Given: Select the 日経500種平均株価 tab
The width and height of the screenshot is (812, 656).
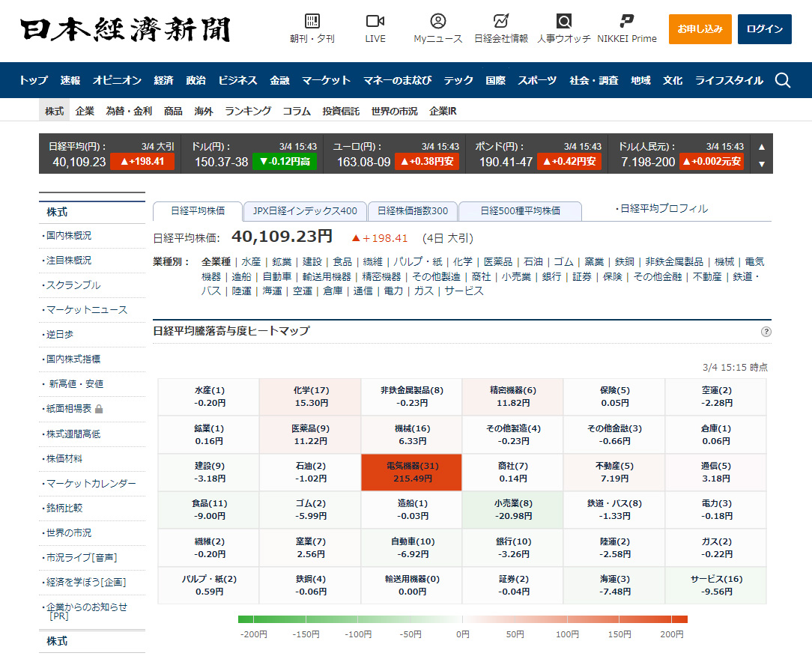Looking at the screenshot, I should tap(520, 211).
